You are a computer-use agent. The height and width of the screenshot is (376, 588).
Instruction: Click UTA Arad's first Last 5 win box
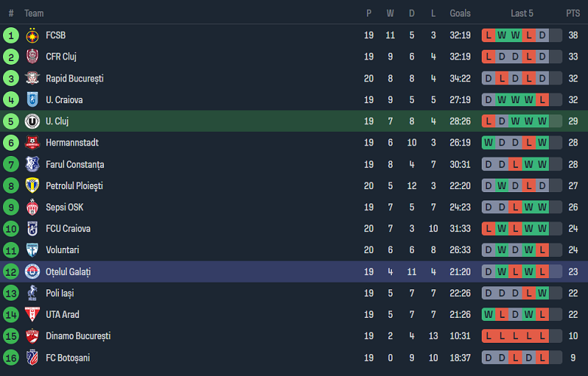pos(488,314)
